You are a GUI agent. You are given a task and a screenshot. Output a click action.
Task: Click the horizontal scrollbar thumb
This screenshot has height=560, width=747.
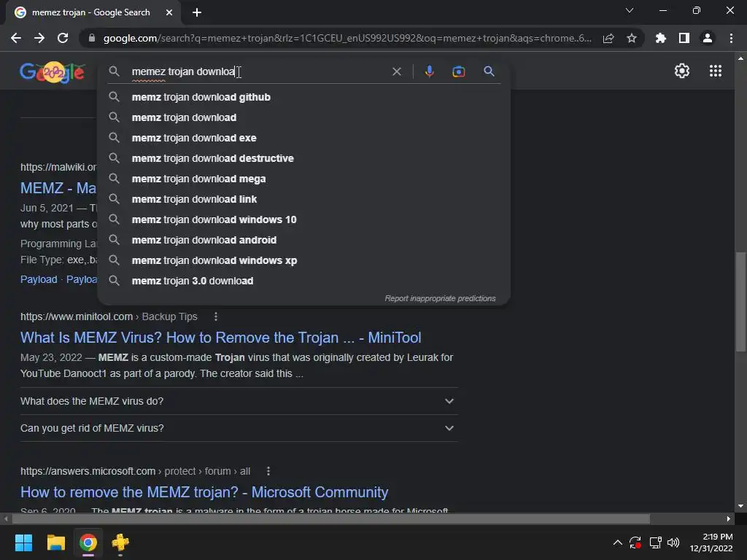[x=330, y=518]
